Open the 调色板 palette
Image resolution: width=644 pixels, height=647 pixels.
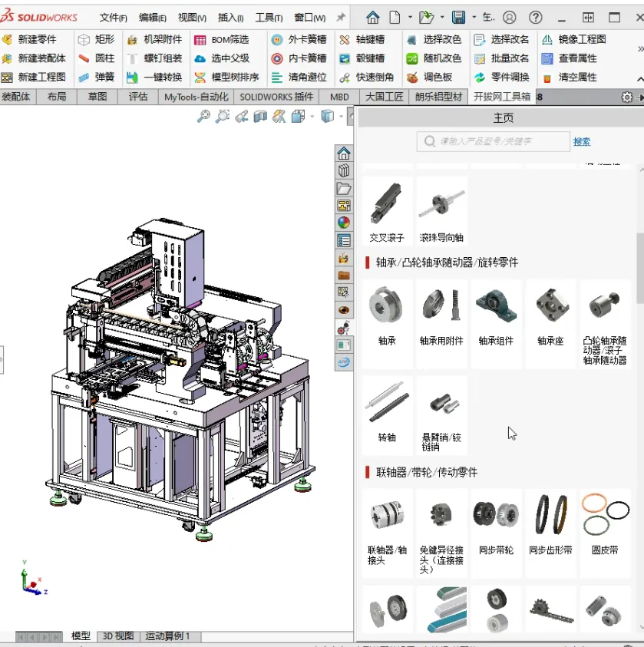point(430,78)
